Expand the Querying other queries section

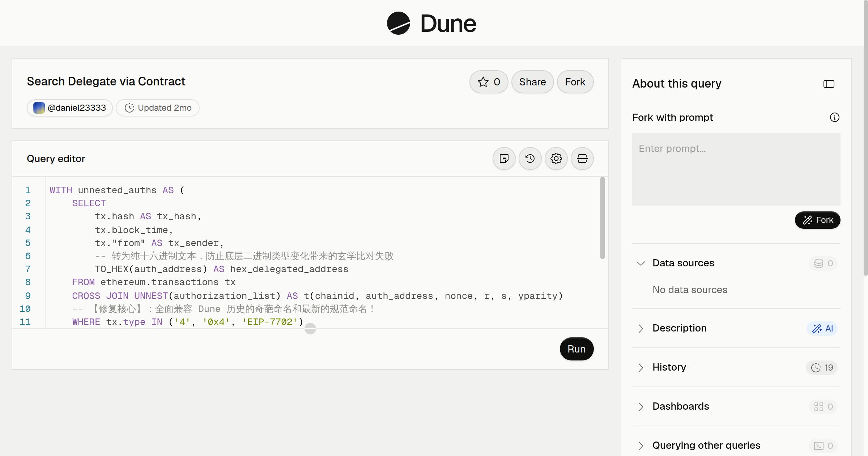point(641,446)
